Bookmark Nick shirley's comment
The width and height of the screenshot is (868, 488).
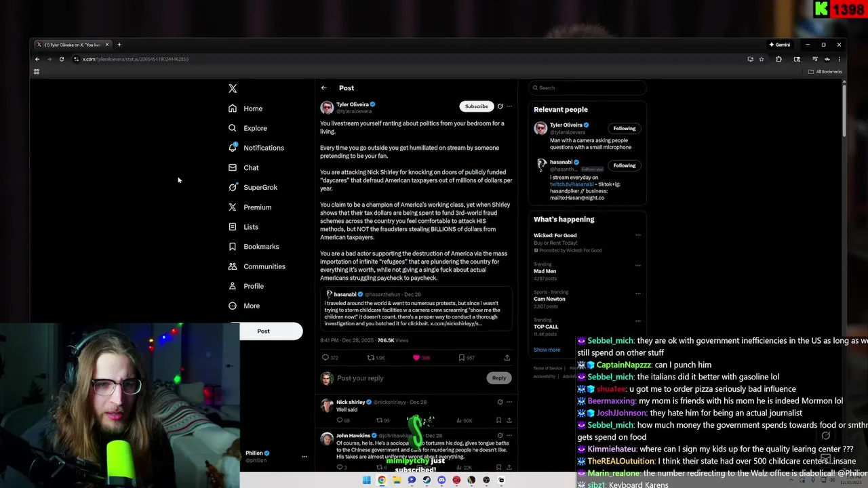498,420
